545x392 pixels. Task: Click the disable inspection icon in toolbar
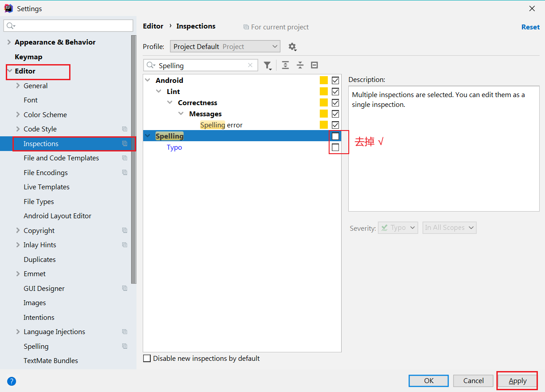coord(314,65)
